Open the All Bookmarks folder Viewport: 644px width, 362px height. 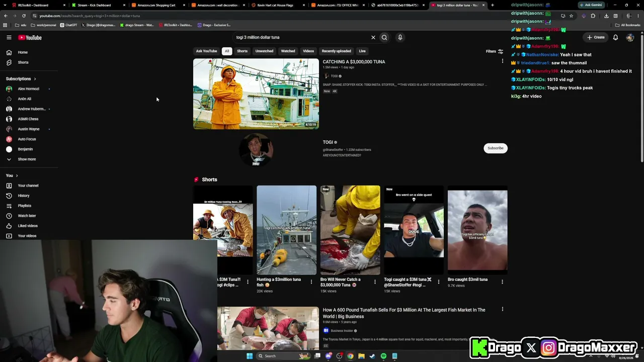click(628, 25)
